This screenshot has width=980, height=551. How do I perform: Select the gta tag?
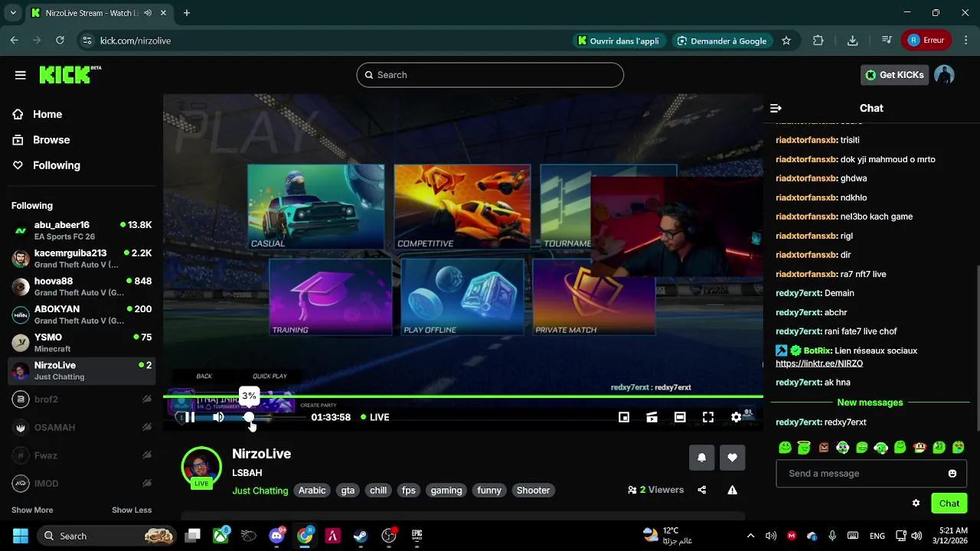click(x=348, y=491)
